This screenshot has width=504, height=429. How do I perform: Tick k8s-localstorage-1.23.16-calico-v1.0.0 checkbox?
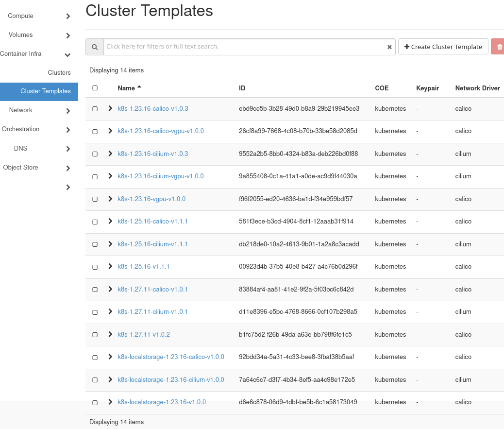point(95,357)
